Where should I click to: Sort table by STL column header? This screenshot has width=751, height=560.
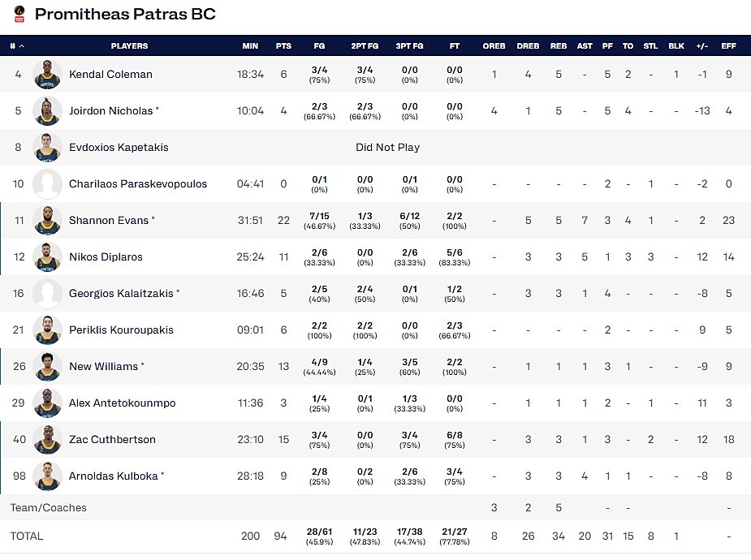click(650, 46)
